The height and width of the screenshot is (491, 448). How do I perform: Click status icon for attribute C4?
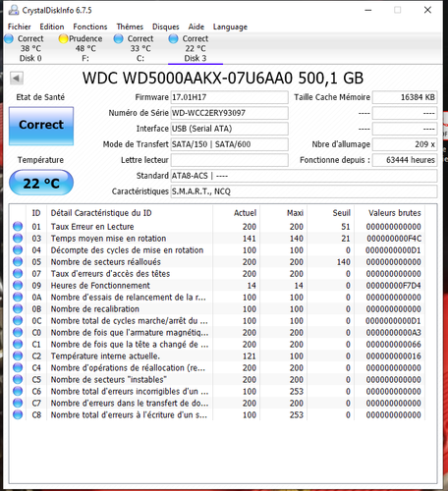(x=18, y=367)
